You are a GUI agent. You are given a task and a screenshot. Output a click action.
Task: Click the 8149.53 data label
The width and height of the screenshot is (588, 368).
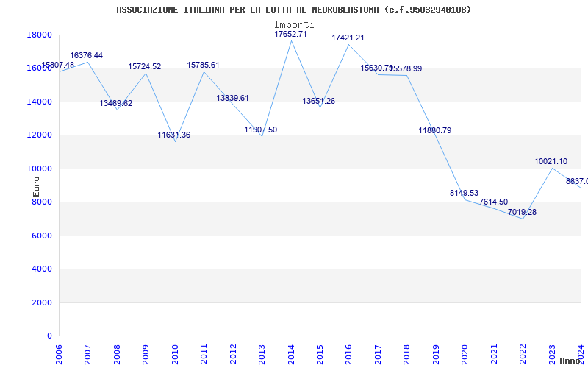point(465,193)
